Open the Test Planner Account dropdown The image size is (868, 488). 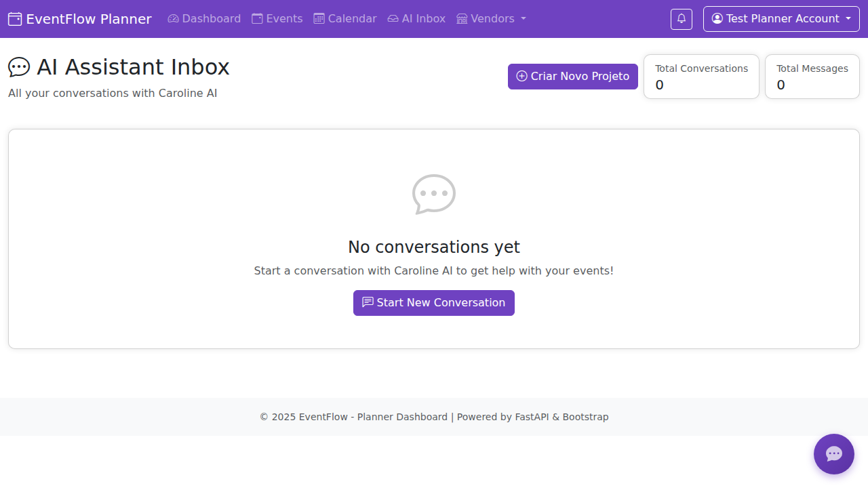[x=781, y=19]
